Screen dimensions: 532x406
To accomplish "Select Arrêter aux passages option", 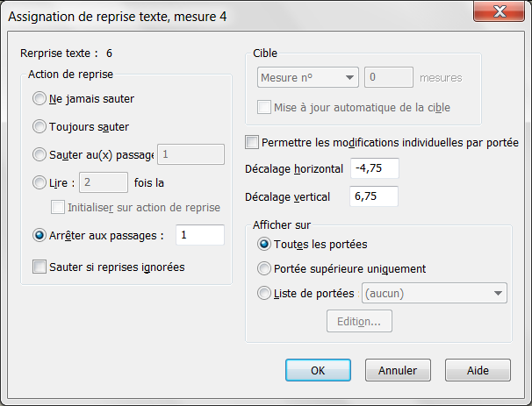I will coord(40,235).
